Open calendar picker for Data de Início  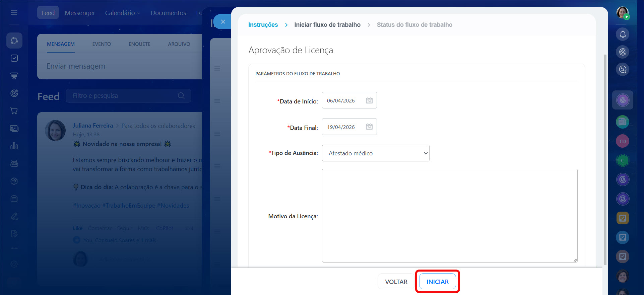coord(369,100)
